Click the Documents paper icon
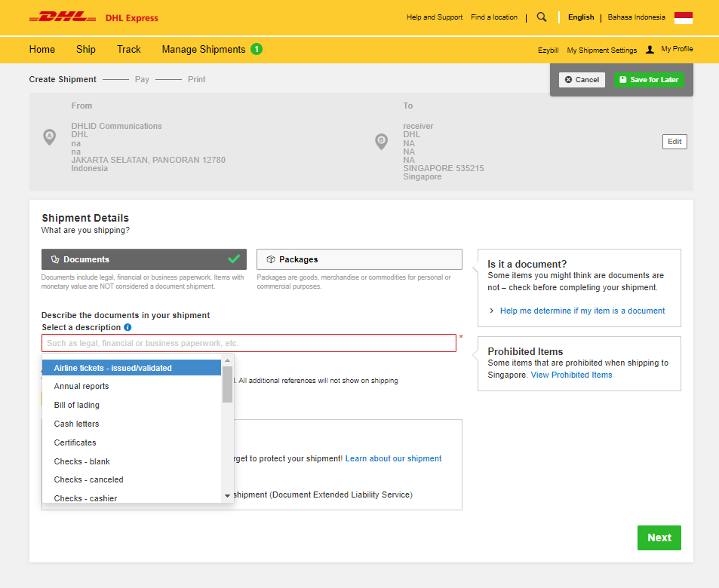The image size is (719, 588). tap(55, 259)
